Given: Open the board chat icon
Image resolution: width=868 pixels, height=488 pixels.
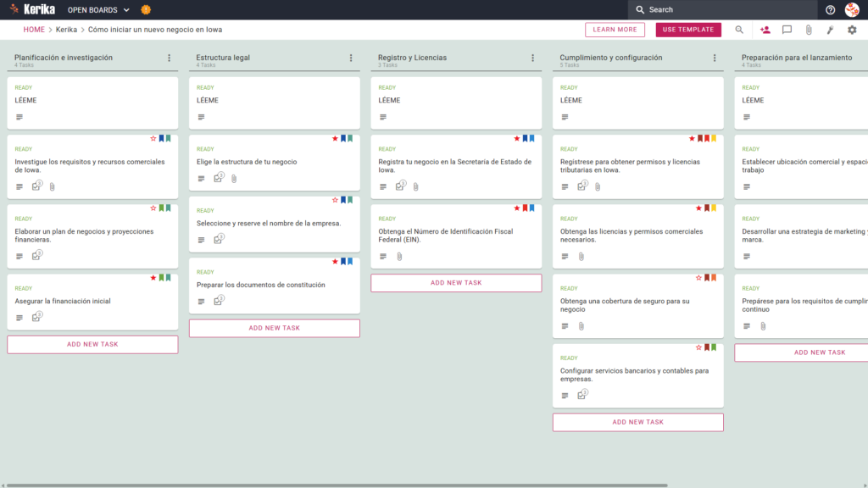Looking at the screenshot, I should coord(787,30).
